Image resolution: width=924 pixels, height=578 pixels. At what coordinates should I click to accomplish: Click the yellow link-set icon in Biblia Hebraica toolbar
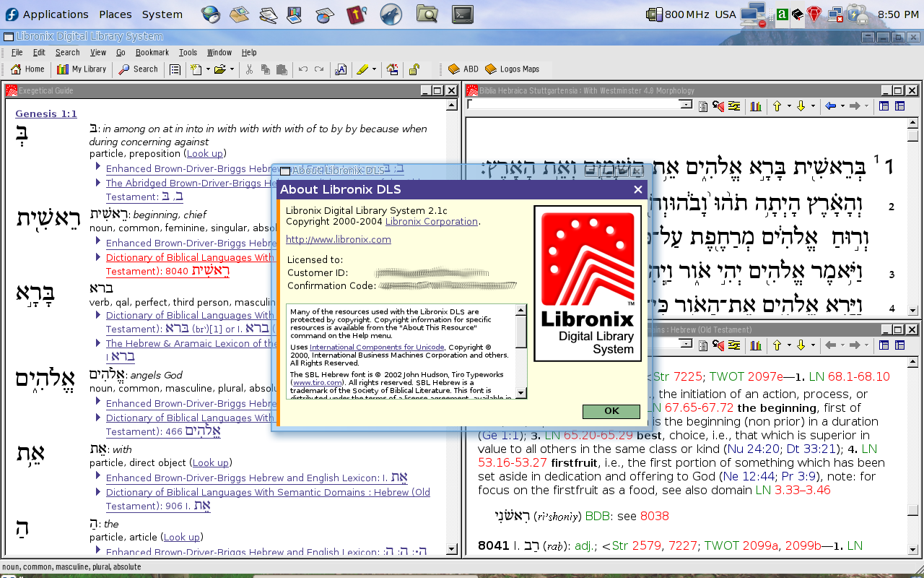(734, 106)
